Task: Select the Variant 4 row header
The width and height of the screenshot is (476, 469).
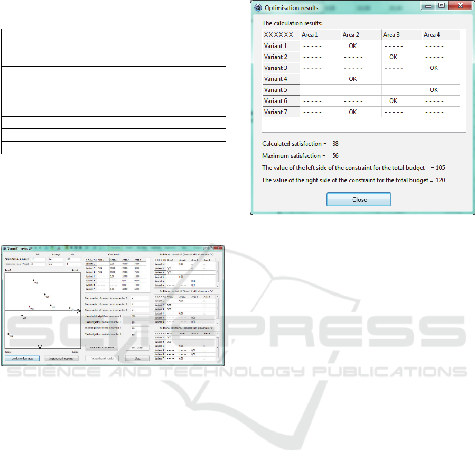Action: [281, 79]
